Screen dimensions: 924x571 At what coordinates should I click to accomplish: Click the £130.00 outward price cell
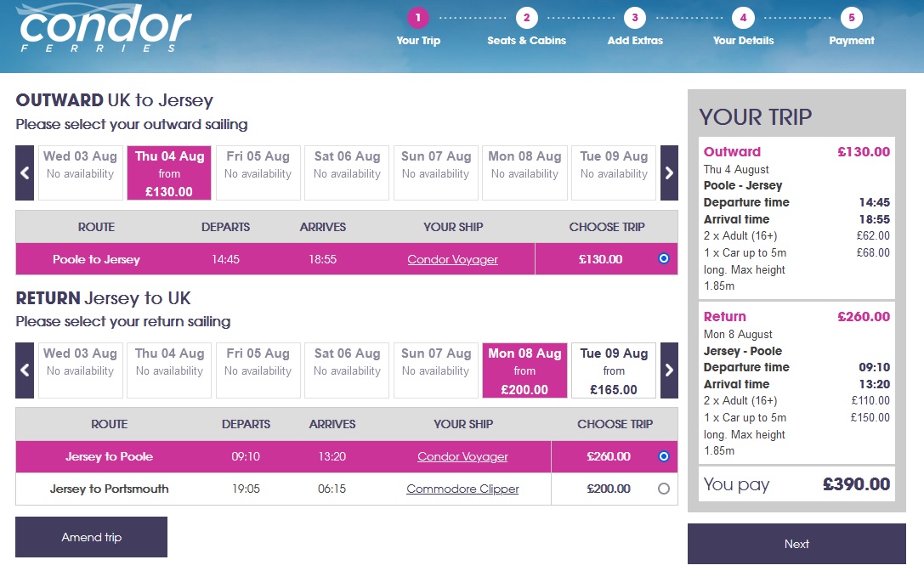600,259
